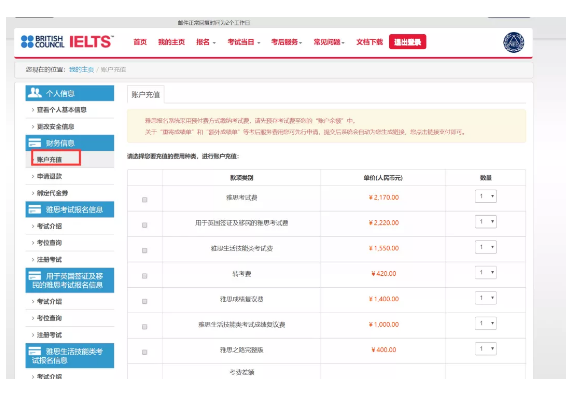Click card icon of 用于英国签证及移民 section

coord(35,276)
